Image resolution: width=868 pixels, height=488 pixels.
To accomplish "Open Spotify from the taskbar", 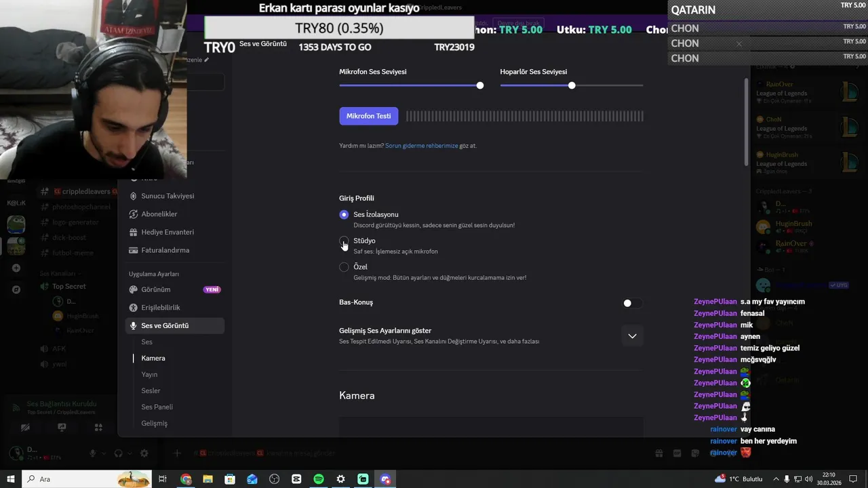I will pos(319,479).
